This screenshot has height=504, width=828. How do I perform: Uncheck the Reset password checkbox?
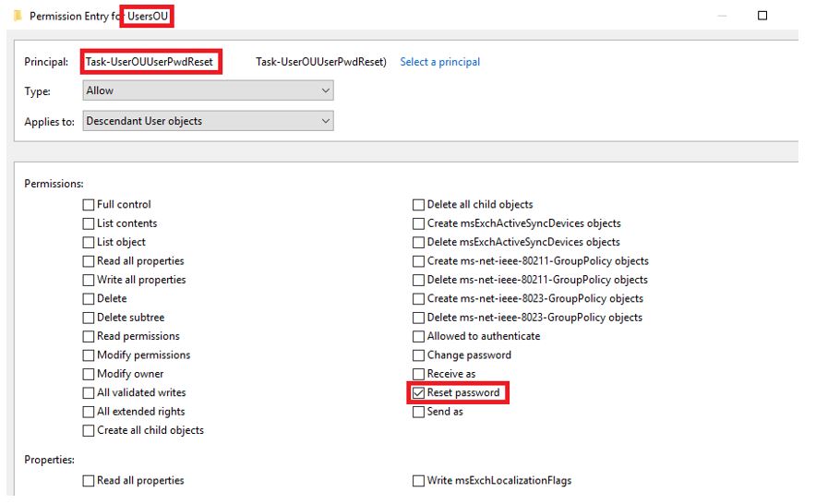point(418,392)
